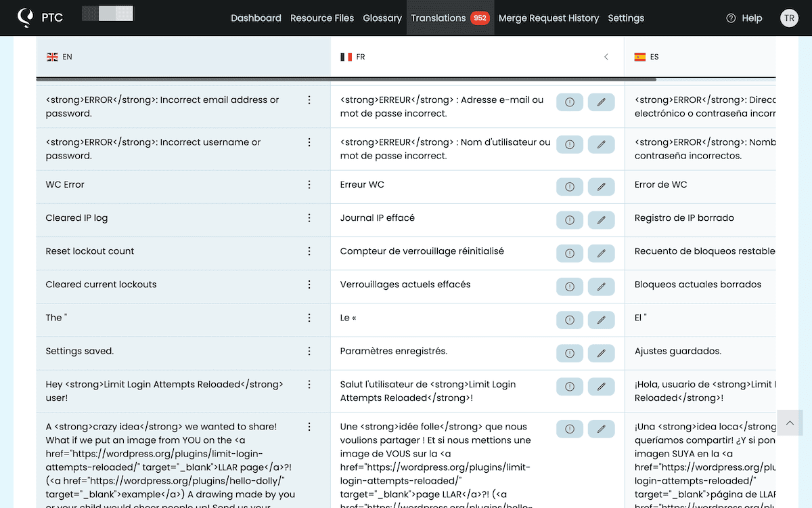Click the UK flag in EN header
Viewport: 812px width, 508px height.
[x=52, y=57]
